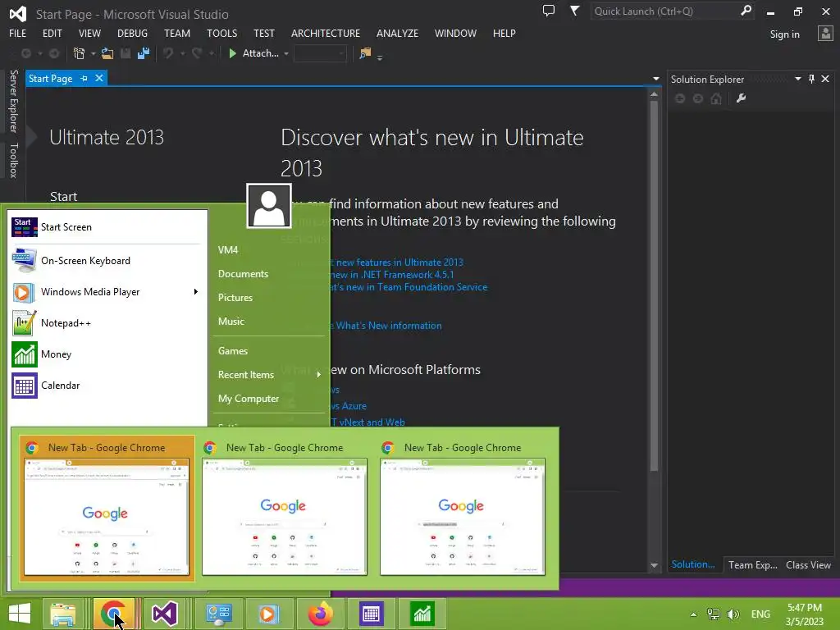This screenshot has width=840, height=630.
Task: Click the single Save disk icon
Action: (x=126, y=53)
